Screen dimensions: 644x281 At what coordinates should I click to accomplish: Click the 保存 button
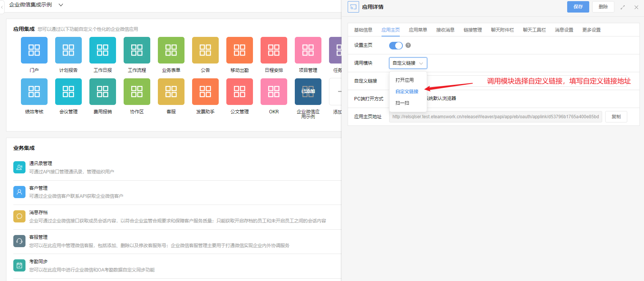[578, 7]
